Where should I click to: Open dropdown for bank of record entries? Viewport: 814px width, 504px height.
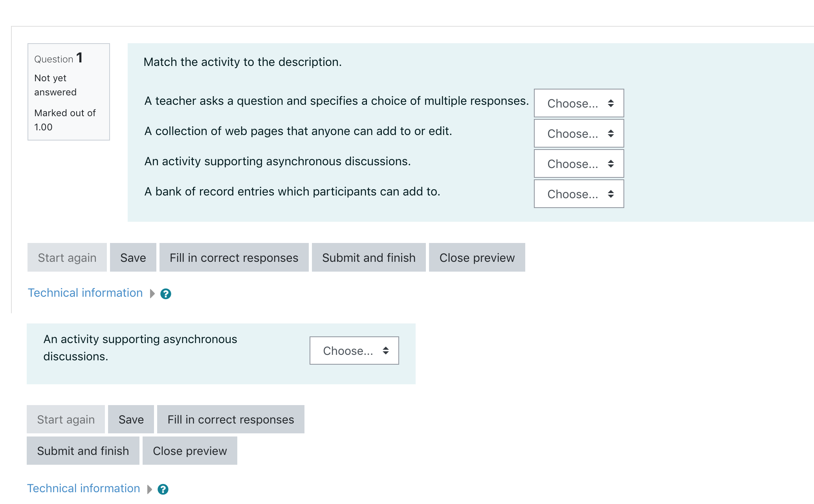[x=579, y=194]
